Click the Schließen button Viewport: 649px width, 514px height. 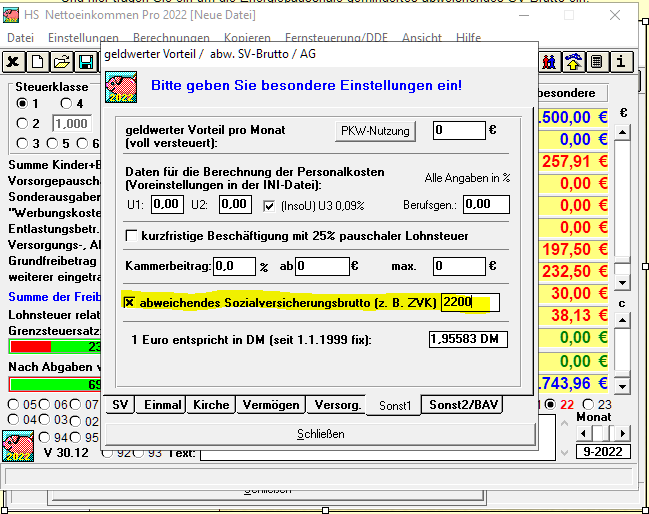(321, 434)
